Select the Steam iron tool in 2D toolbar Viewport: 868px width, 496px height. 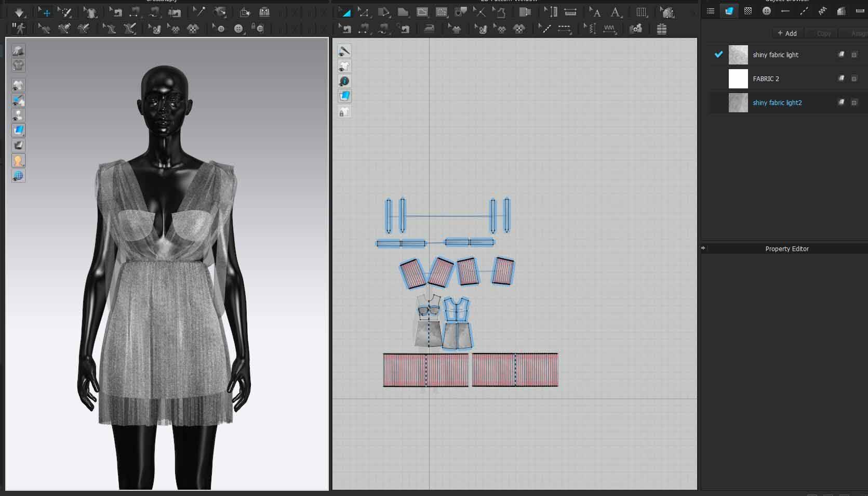tap(429, 29)
